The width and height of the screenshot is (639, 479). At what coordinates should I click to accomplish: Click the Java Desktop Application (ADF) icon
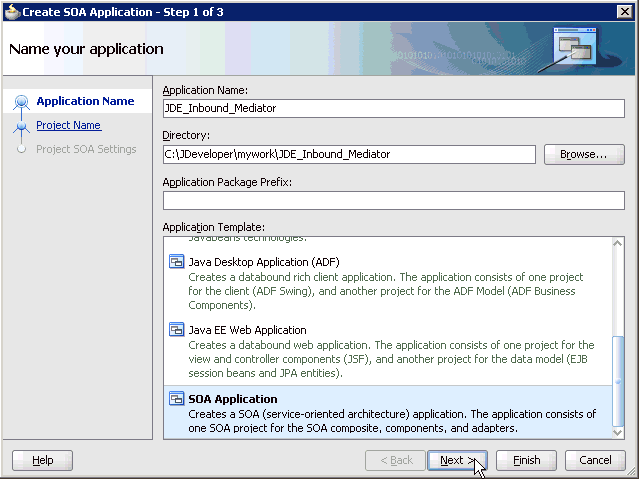coord(176,262)
